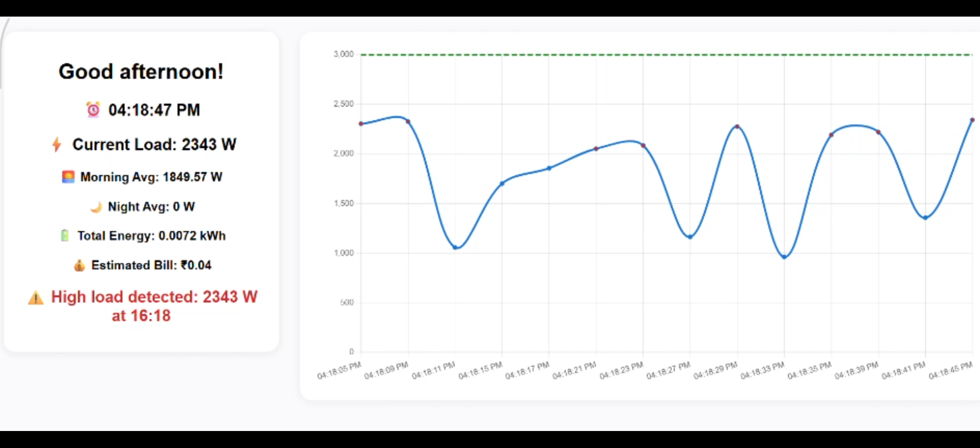Screen dimensions: 980x448
Task: Click the data point at 04:18:41 PM
Action: click(925, 218)
